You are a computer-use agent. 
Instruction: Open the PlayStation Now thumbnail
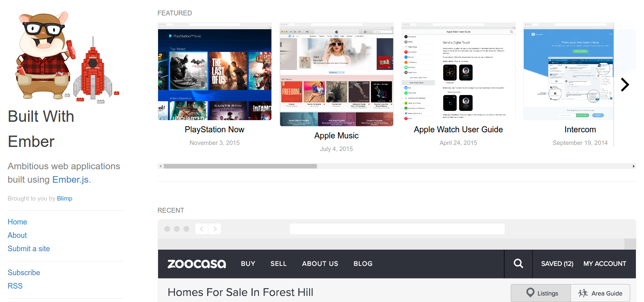[215, 71]
